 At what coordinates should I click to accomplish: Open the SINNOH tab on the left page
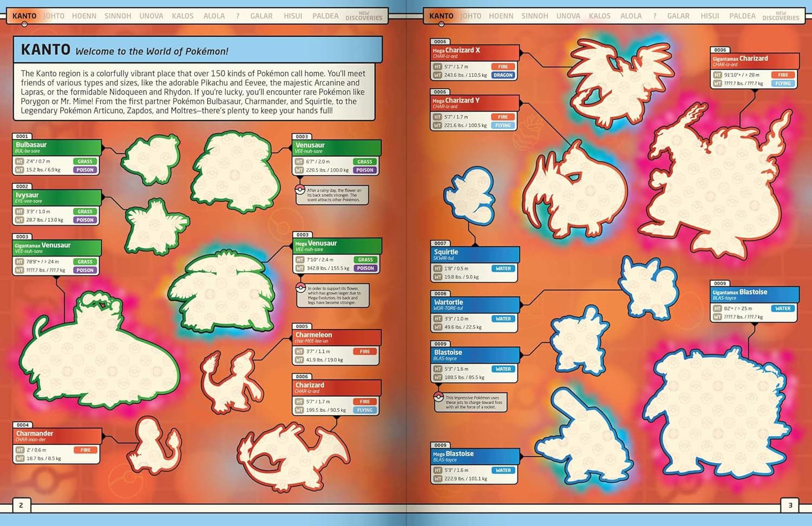click(117, 16)
